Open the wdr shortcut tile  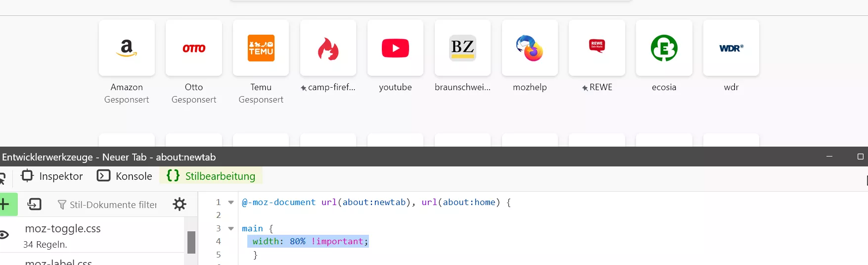pyautogui.click(x=731, y=48)
